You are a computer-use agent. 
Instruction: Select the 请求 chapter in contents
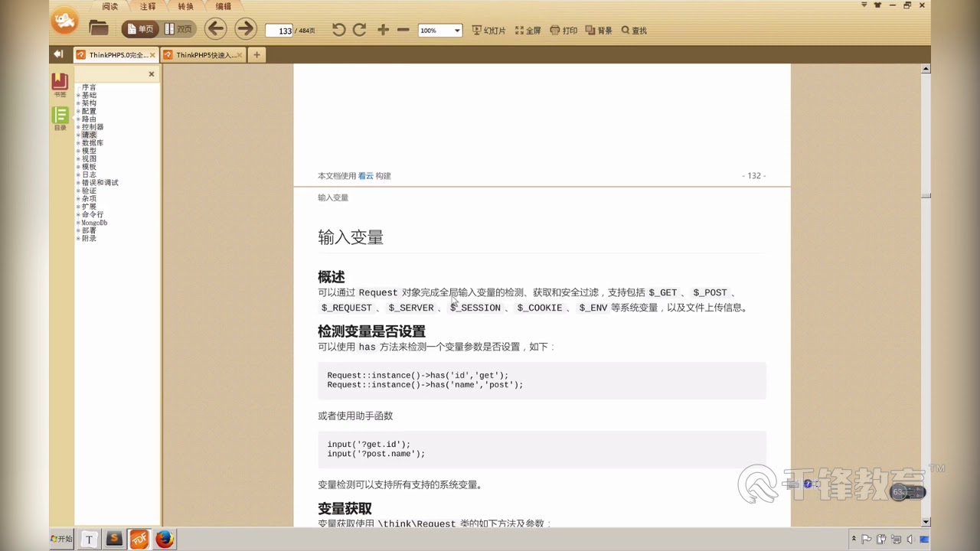click(89, 135)
